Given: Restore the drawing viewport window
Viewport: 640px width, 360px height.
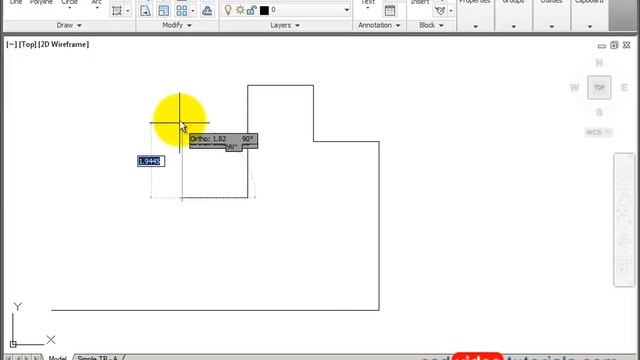Looking at the screenshot, I should [614, 45].
